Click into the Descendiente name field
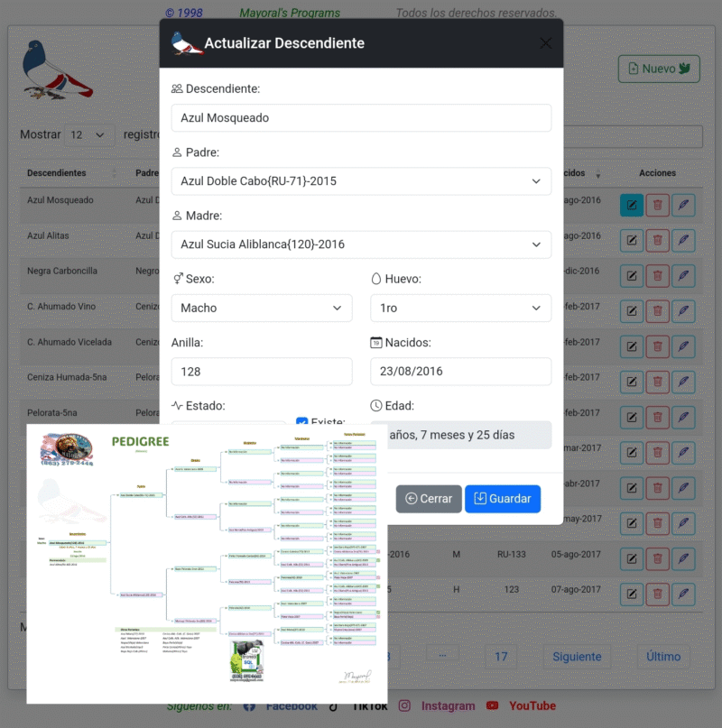 [x=361, y=118]
